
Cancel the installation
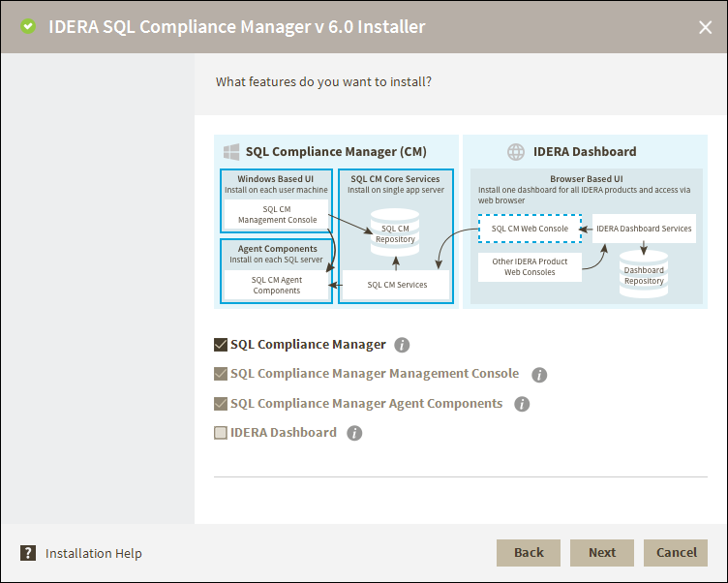pos(676,552)
